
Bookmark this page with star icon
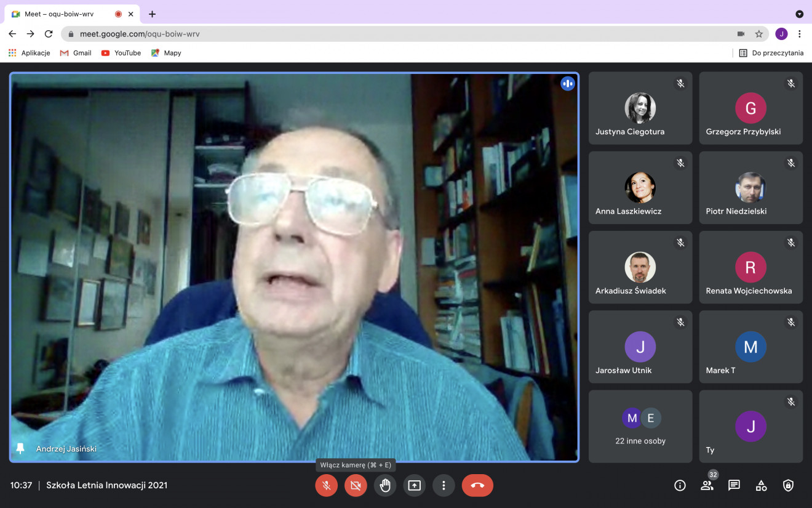tap(759, 34)
